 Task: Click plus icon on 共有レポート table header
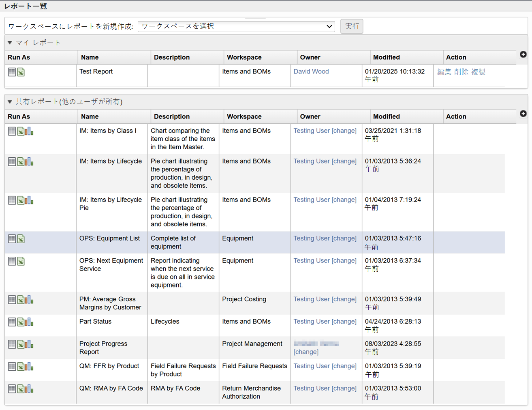pos(523,114)
